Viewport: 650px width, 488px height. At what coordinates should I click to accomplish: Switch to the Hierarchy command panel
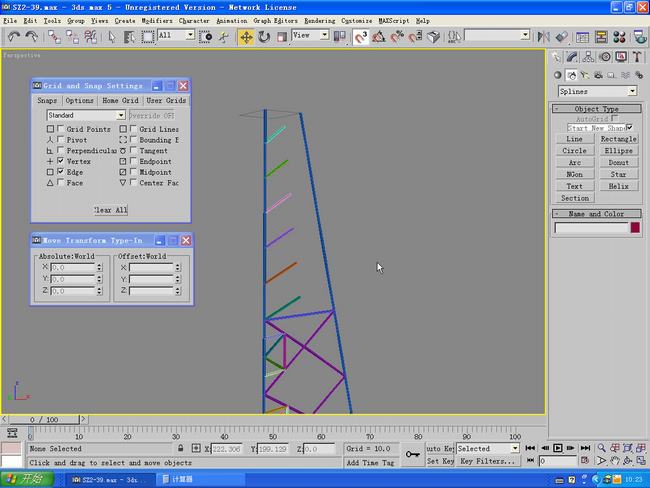[588, 57]
